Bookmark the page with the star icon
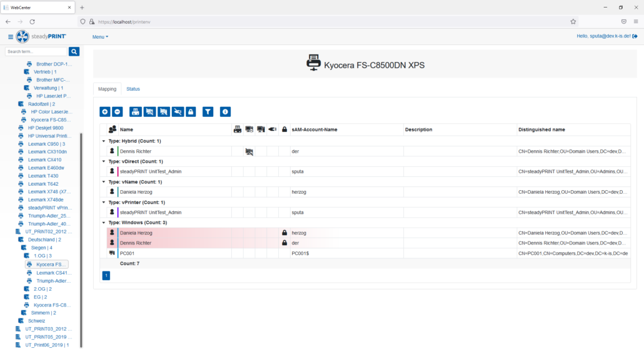The width and height of the screenshot is (644, 349). point(573,22)
